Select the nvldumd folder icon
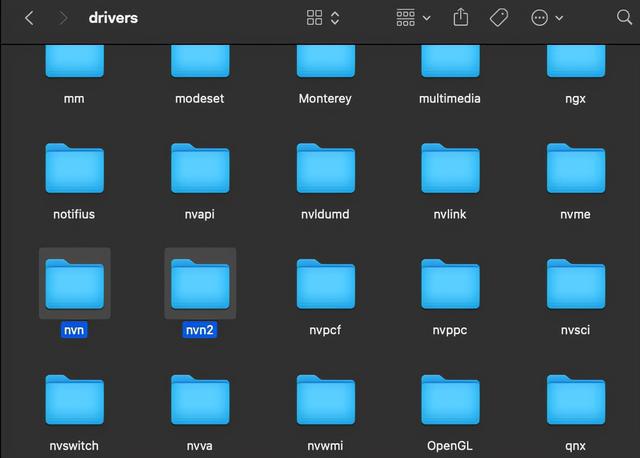Image resolution: width=640 pixels, height=458 pixels. coord(326,168)
